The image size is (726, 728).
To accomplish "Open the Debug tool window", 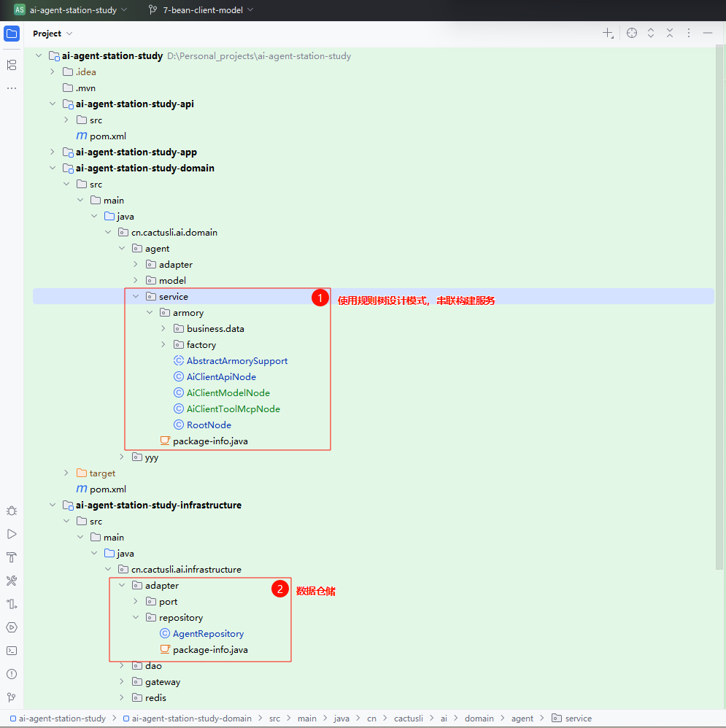I will (12, 511).
